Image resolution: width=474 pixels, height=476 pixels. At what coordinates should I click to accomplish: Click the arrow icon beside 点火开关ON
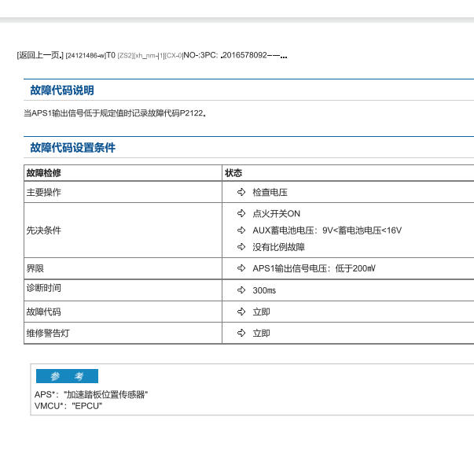pos(241,213)
